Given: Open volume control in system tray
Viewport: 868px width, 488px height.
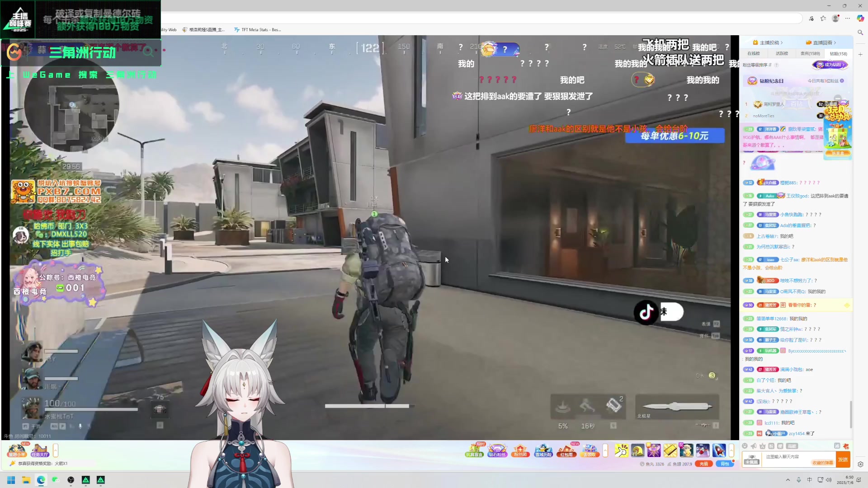Looking at the screenshot, I should 829,480.
